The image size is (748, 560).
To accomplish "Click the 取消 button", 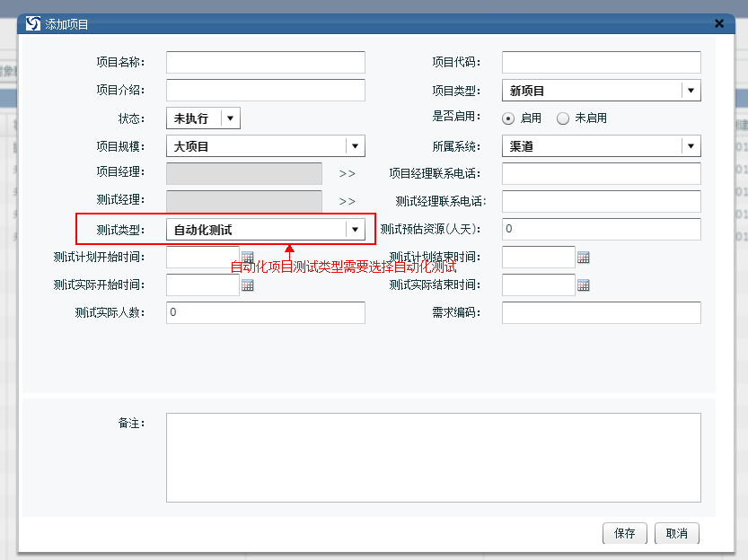I will [676, 533].
